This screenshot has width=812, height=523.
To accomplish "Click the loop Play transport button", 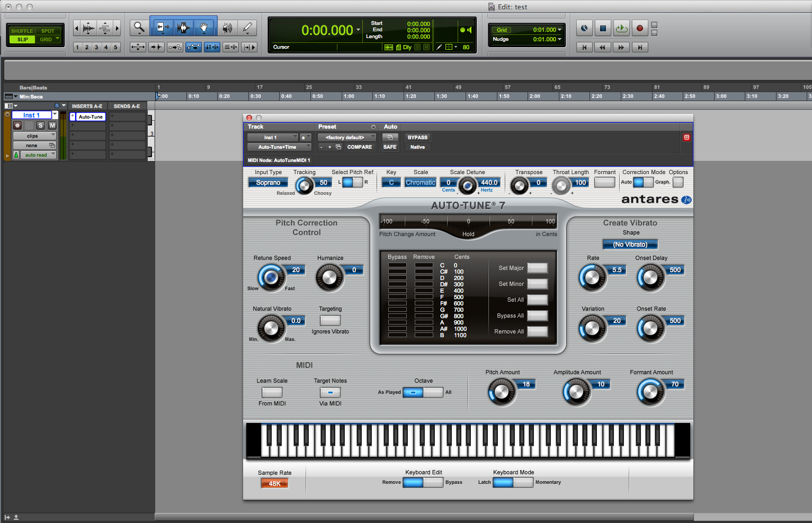I will tap(621, 28).
